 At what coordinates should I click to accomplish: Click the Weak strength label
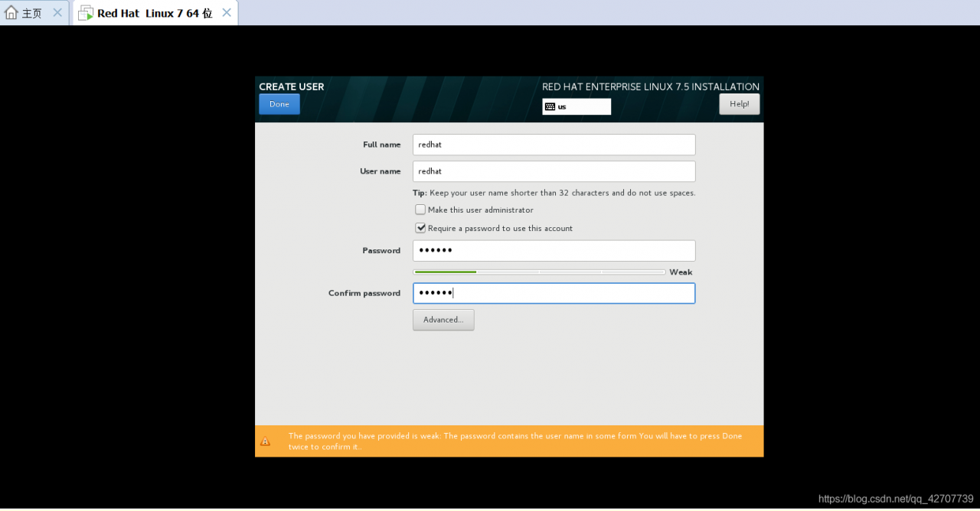681,272
